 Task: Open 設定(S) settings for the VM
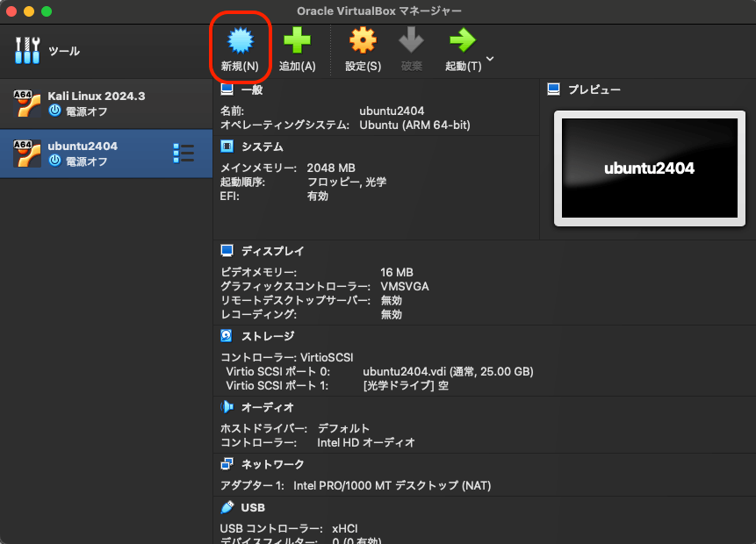tap(363, 49)
